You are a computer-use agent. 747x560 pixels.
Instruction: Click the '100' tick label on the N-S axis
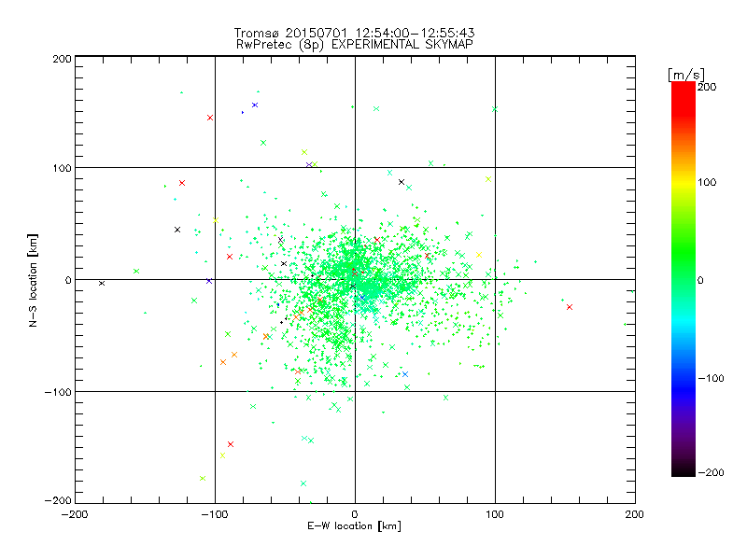[x=62, y=168]
